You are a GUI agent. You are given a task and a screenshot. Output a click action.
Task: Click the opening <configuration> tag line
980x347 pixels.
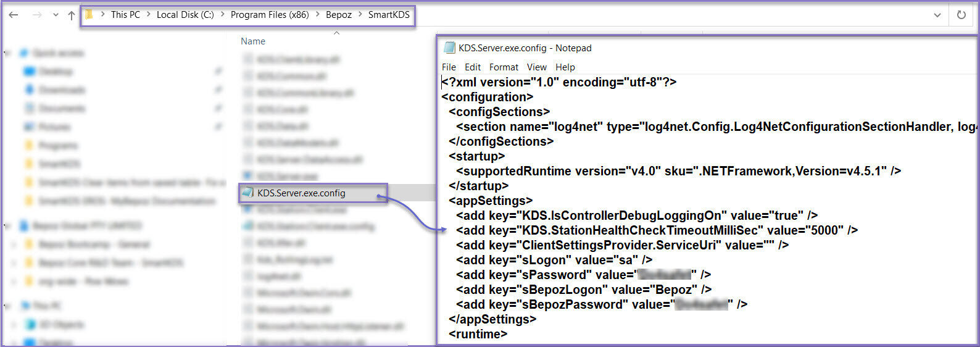[x=488, y=97]
